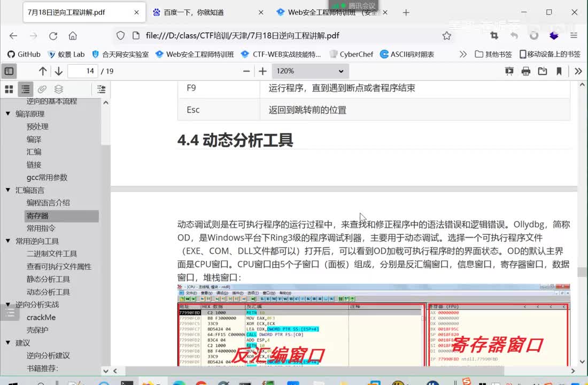Screen dimensions: 588x385
Task: Close the 百度一下 tab
Action: coord(261,12)
